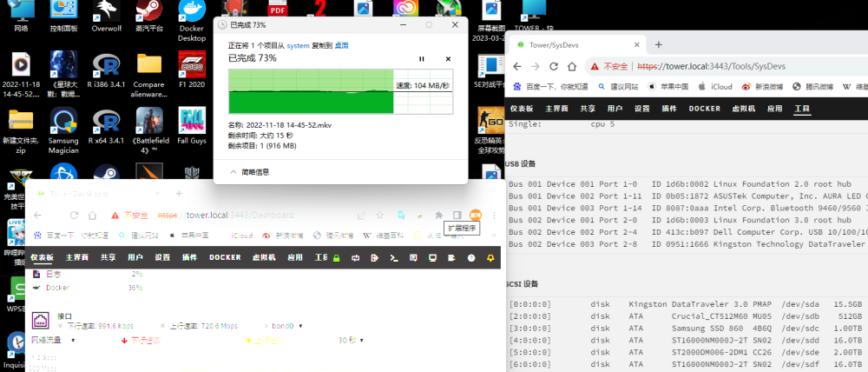Click the Crucial_CT512M60 SCSI row
Image resolution: width=868 pixels, height=372 pixels.
point(687,316)
